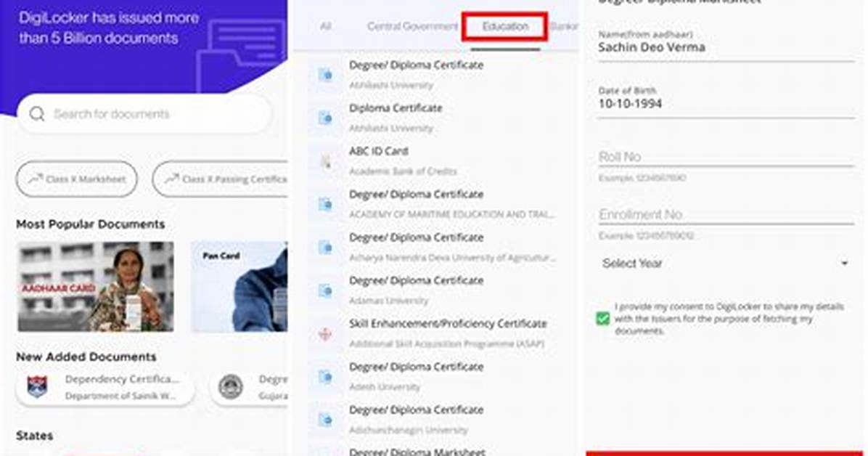Click the Additional Skill Acquisition Programme (ASAP) text
This screenshot has height=456, width=868.
447,344
